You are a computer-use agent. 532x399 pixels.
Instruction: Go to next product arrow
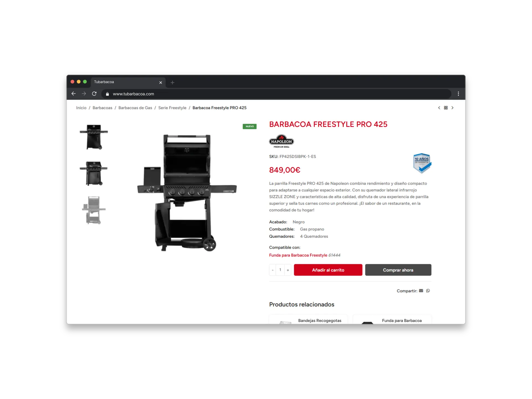click(x=452, y=108)
